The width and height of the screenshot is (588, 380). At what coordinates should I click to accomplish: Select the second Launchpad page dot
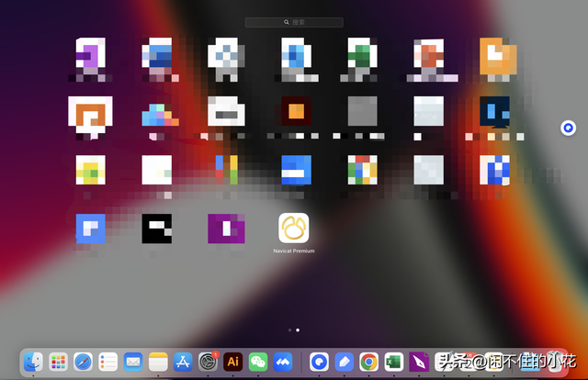(298, 330)
